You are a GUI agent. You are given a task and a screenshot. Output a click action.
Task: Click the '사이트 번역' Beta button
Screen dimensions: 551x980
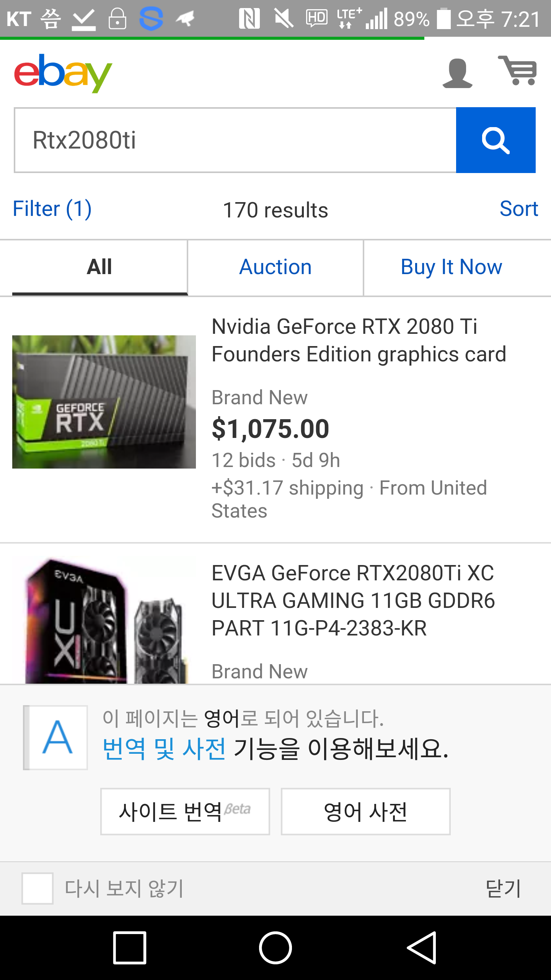185,812
